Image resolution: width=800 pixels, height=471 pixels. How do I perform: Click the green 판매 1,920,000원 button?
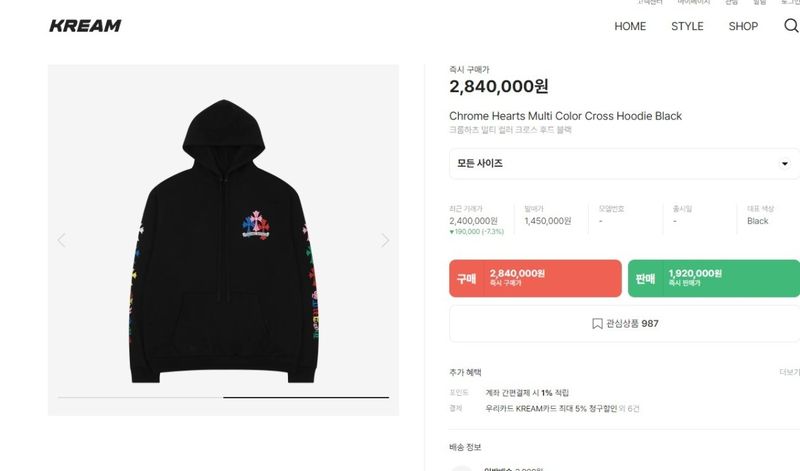pyautogui.click(x=714, y=278)
